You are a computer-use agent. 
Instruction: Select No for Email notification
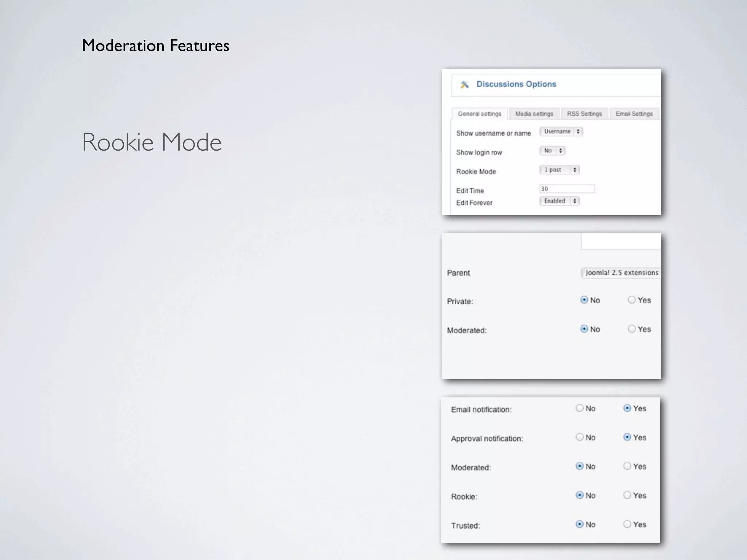(580, 408)
